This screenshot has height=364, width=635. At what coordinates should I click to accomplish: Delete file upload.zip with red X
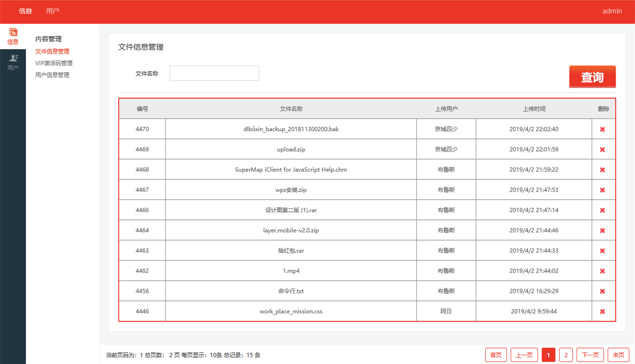[x=602, y=150]
